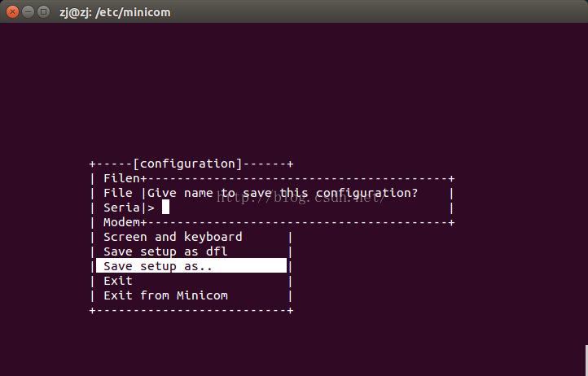
Task: Click the [configuration] dialog title
Action: tap(187, 164)
